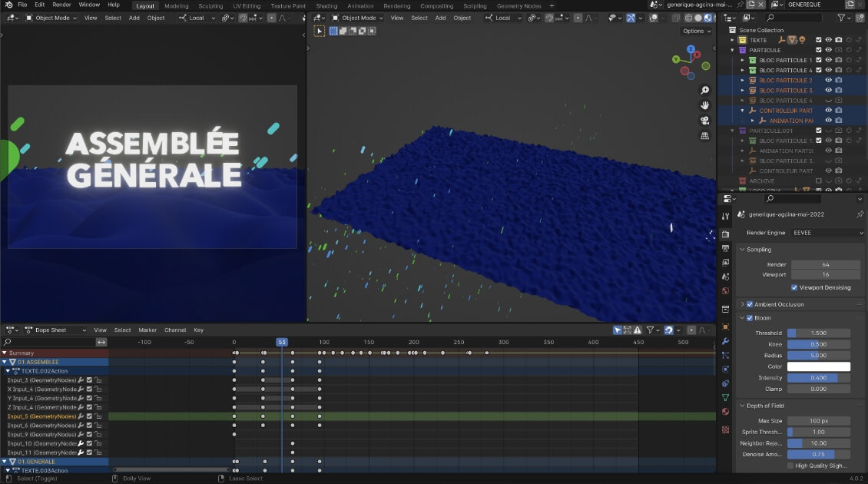Collapse the Depth of Field panel
Viewport: 868px width, 484px height.
pos(742,406)
